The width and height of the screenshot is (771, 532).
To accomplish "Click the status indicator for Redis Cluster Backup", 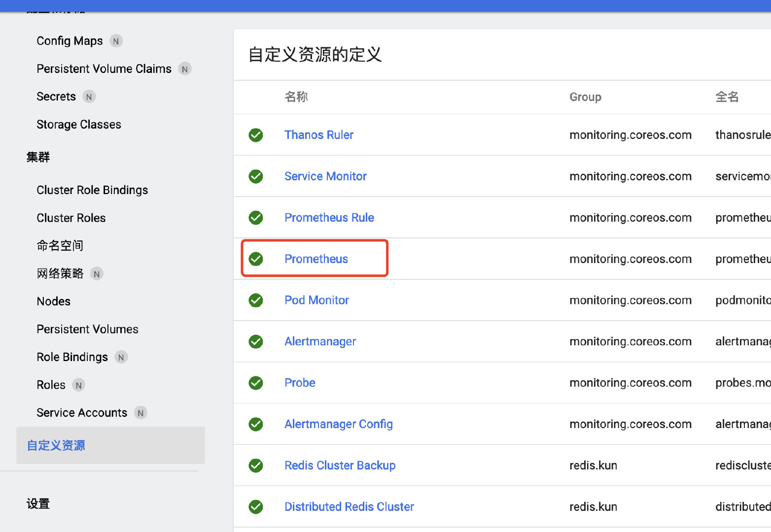I will (256, 465).
